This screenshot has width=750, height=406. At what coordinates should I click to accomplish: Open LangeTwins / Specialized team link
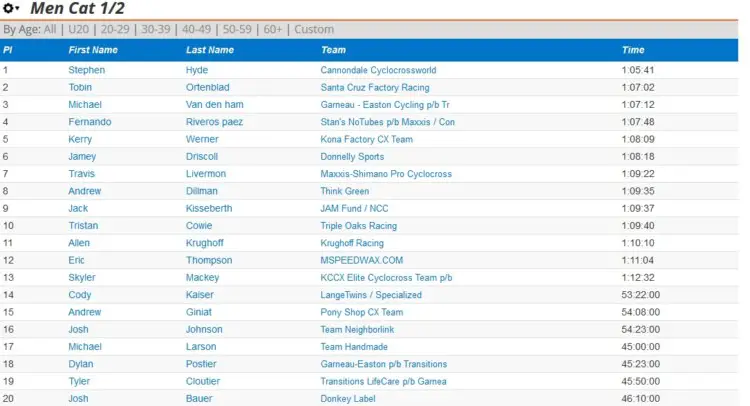(371, 295)
